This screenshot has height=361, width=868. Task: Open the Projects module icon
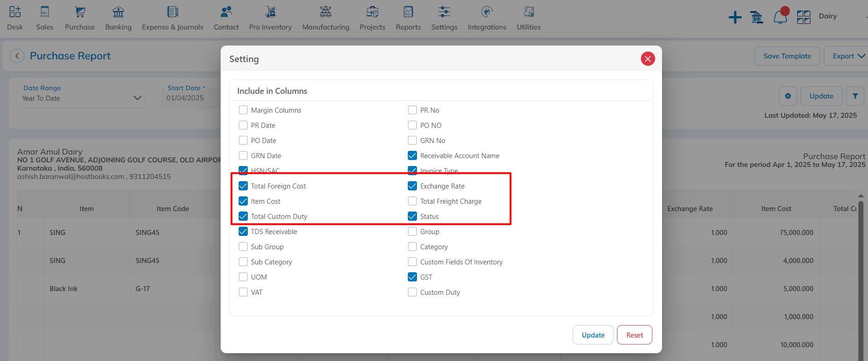pyautogui.click(x=372, y=11)
